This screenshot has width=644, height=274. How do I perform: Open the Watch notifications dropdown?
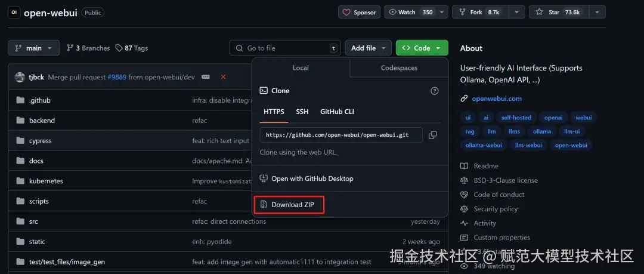tap(416, 13)
